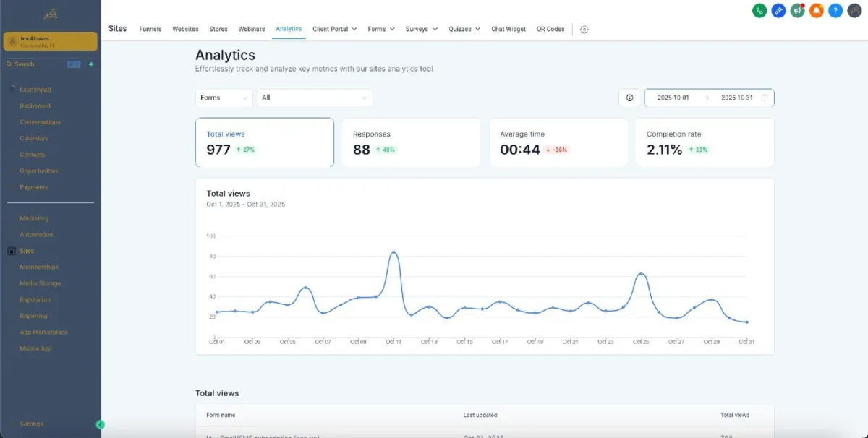Select the Analytics tab
Screen dimensions: 868x438
(x=289, y=29)
